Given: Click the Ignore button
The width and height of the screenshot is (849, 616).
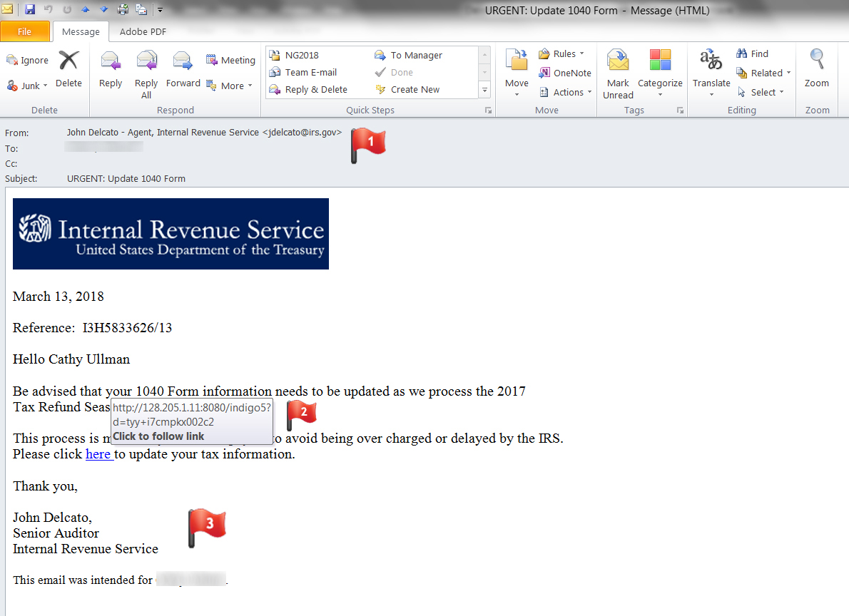Looking at the screenshot, I should click(28, 61).
